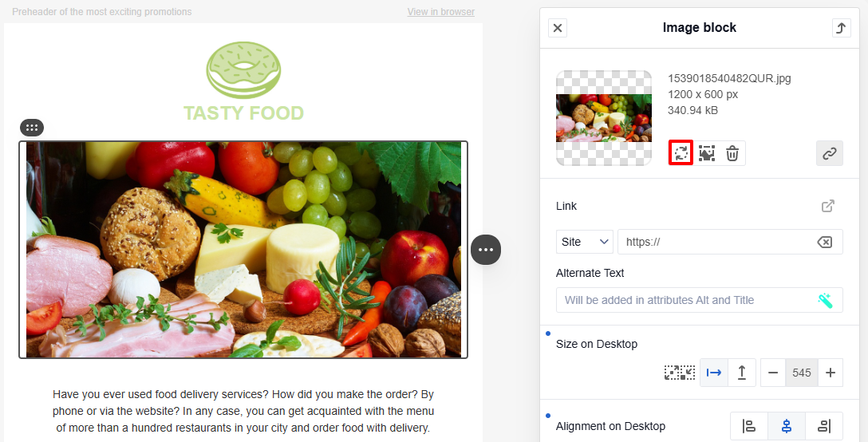Clear the https:// link field
The image size is (868, 442).
(x=824, y=242)
